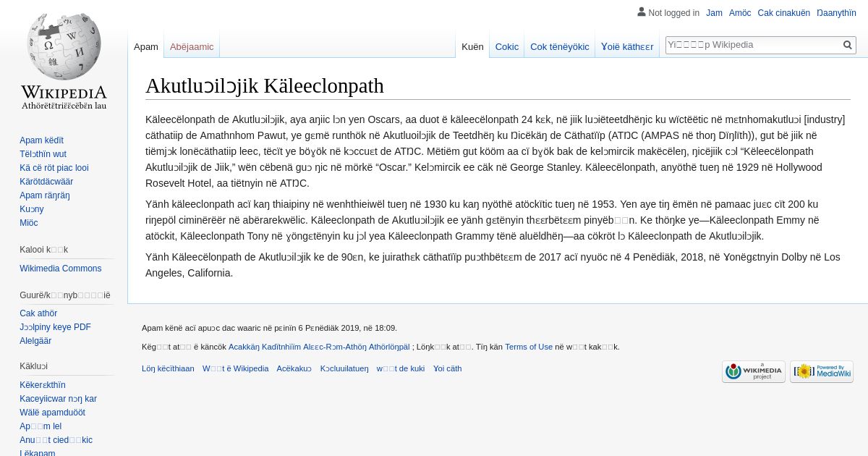
Task: Click the Ŋaanythïn login link
Action: (836, 13)
